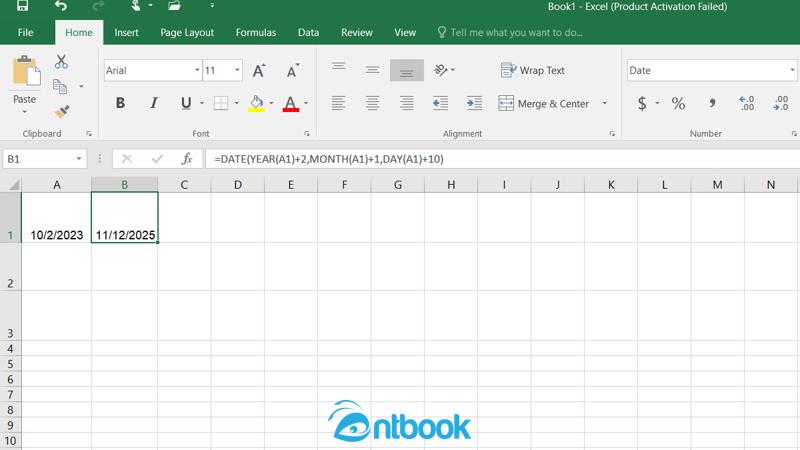Open the Date number format dropdown

click(792, 70)
